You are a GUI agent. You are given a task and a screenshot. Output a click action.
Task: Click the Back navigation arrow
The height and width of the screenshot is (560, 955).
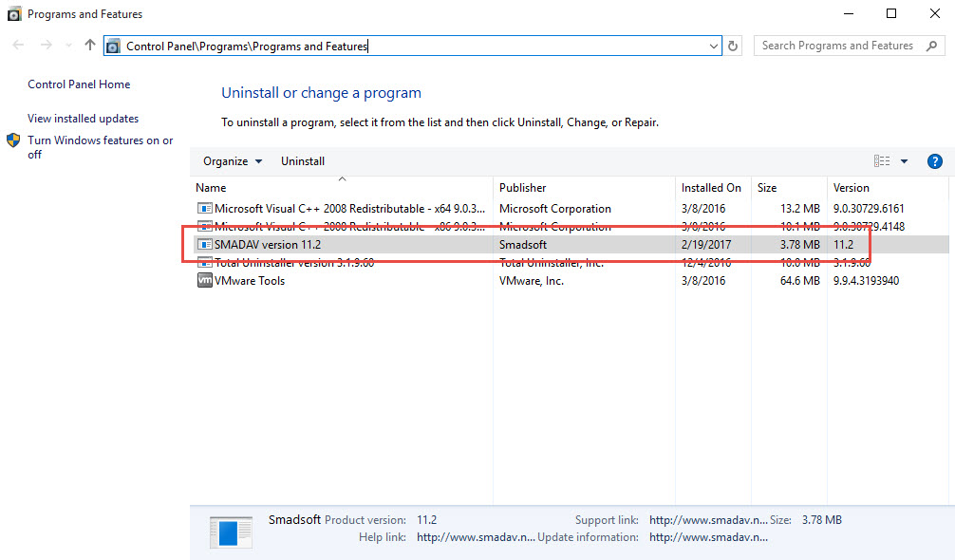tap(18, 45)
